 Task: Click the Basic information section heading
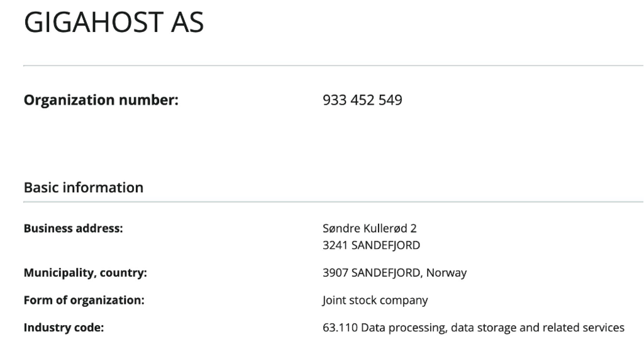click(84, 187)
